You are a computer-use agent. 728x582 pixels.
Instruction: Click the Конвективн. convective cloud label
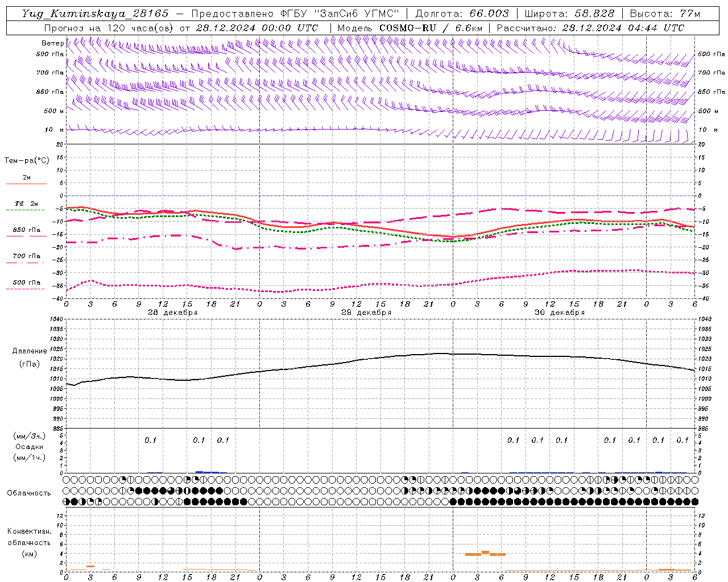(30, 531)
